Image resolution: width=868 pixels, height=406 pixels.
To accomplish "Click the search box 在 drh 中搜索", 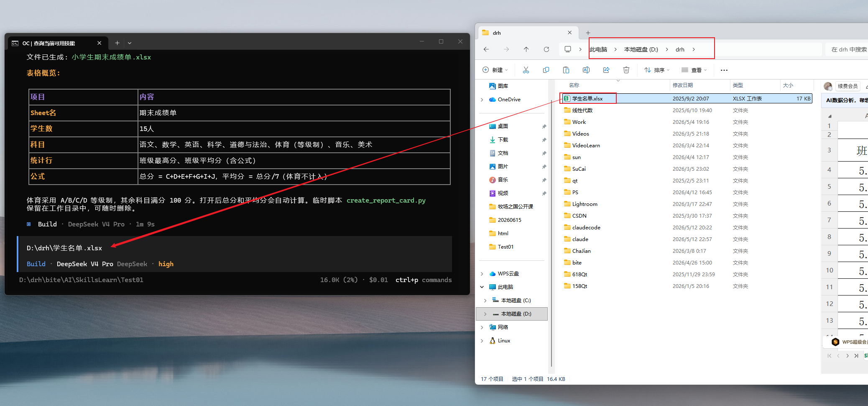I will coord(847,49).
